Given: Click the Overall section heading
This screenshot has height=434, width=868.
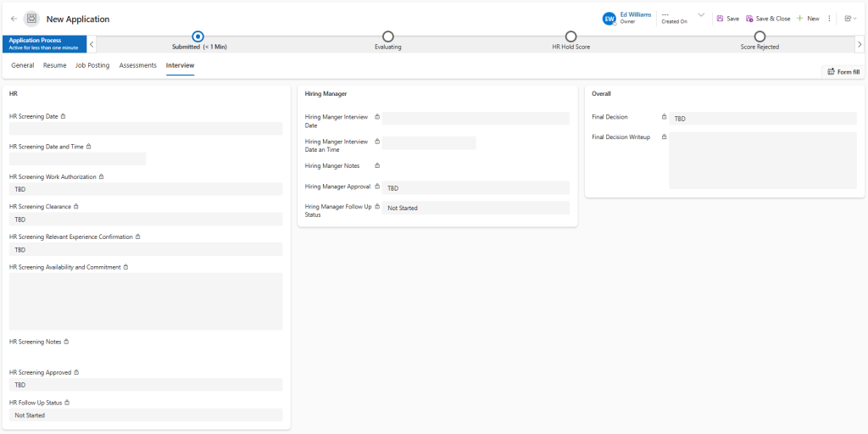Looking at the screenshot, I should [601, 94].
